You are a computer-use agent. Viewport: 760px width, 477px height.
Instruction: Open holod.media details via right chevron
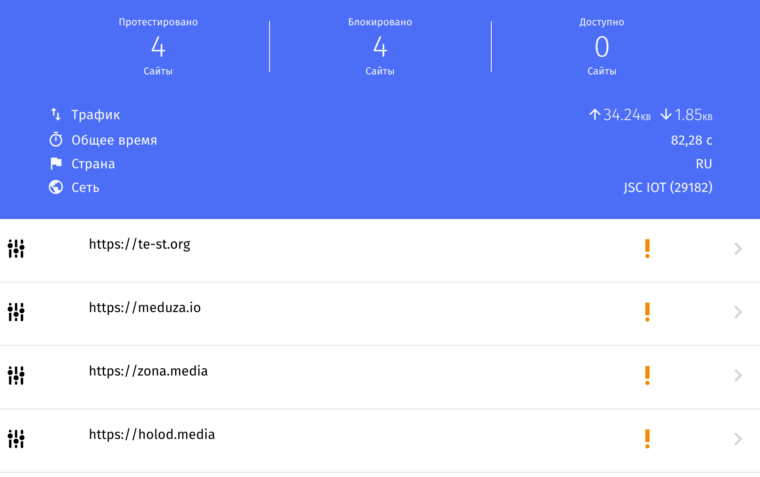738,438
